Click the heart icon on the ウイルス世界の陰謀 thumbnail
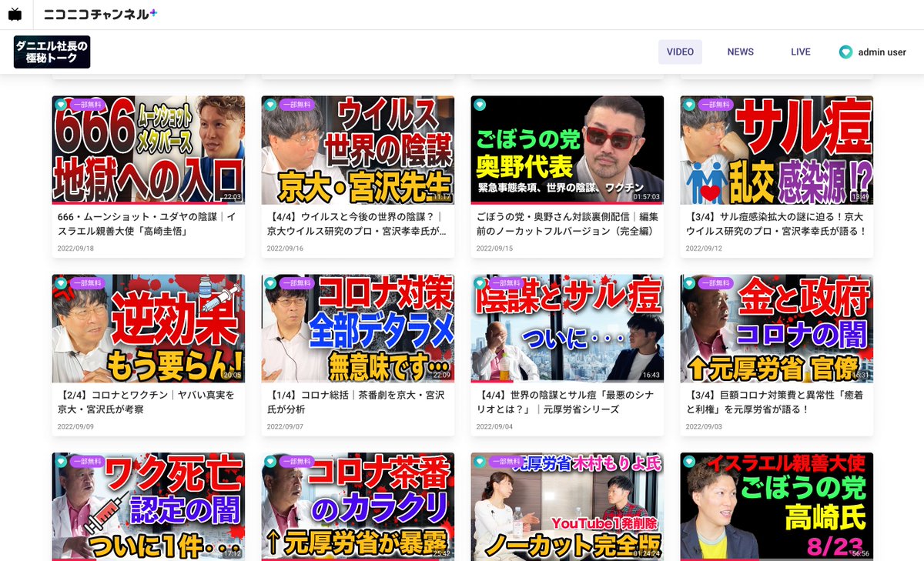Screen dimensions: 924x561 (x=270, y=105)
